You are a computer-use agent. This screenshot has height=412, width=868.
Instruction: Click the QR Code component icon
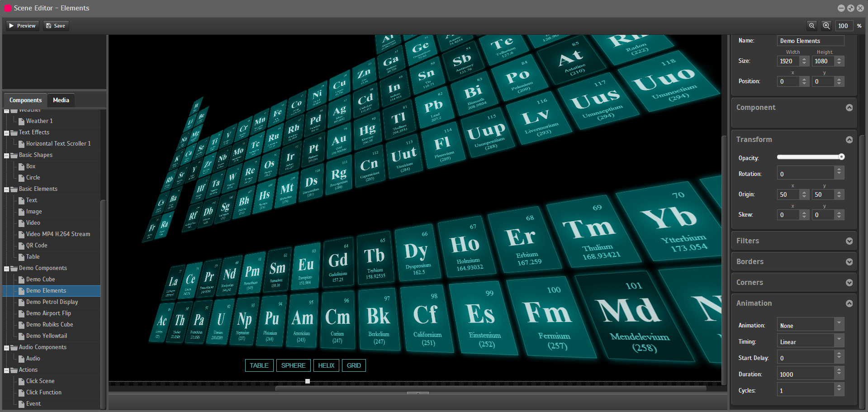click(x=21, y=246)
